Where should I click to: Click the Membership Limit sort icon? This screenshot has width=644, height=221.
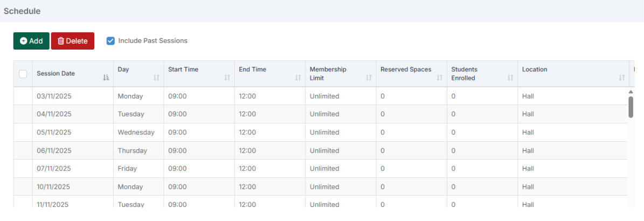point(369,78)
